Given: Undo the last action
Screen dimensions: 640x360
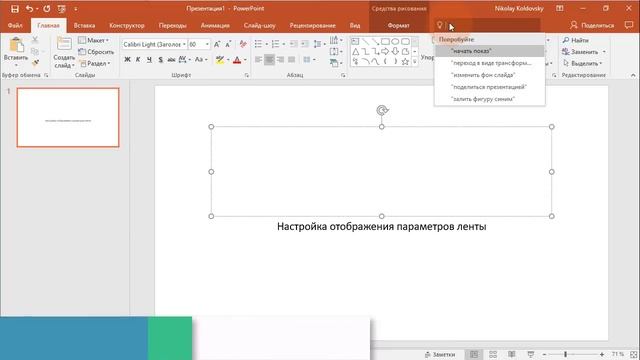Looking at the screenshot, I should (29, 9).
